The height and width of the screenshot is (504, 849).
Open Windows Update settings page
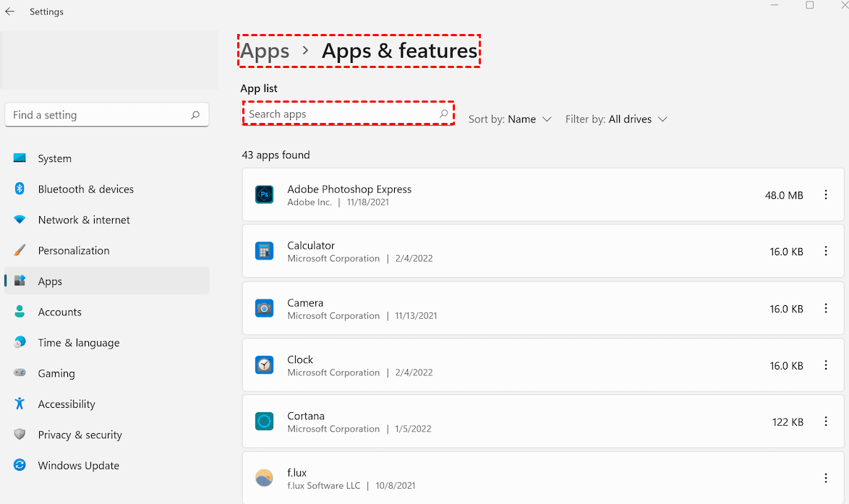coord(78,466)
